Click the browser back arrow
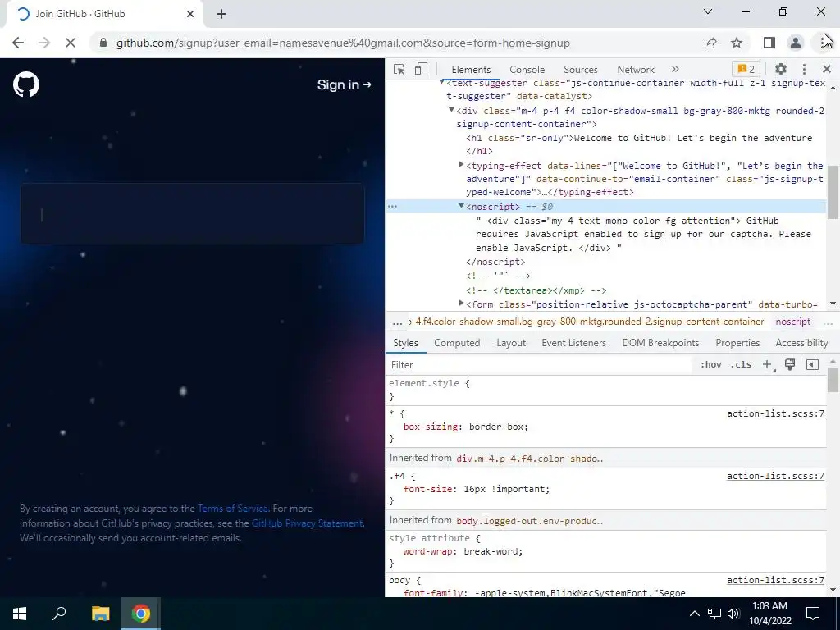Viewport: 840px width, 630px height. [x=18, y=43]
